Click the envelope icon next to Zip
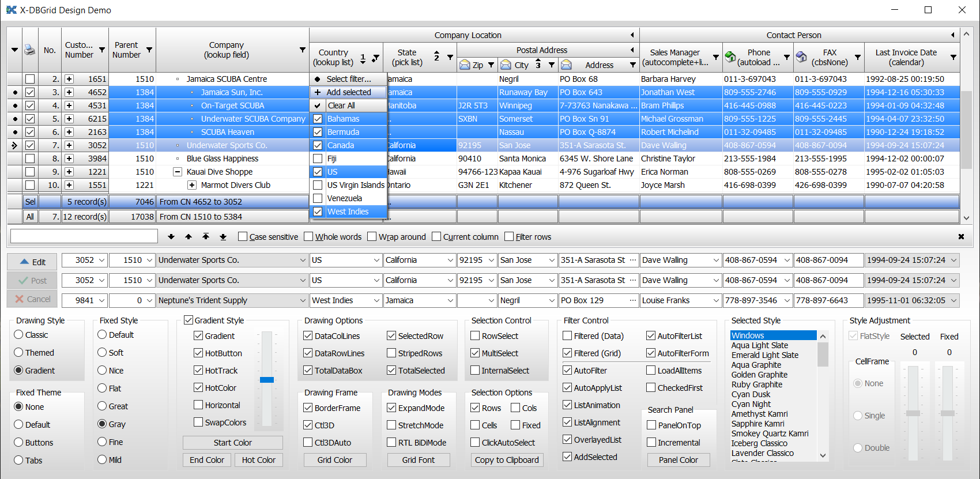This screenshot has width=980, height=479. (465, 65)
